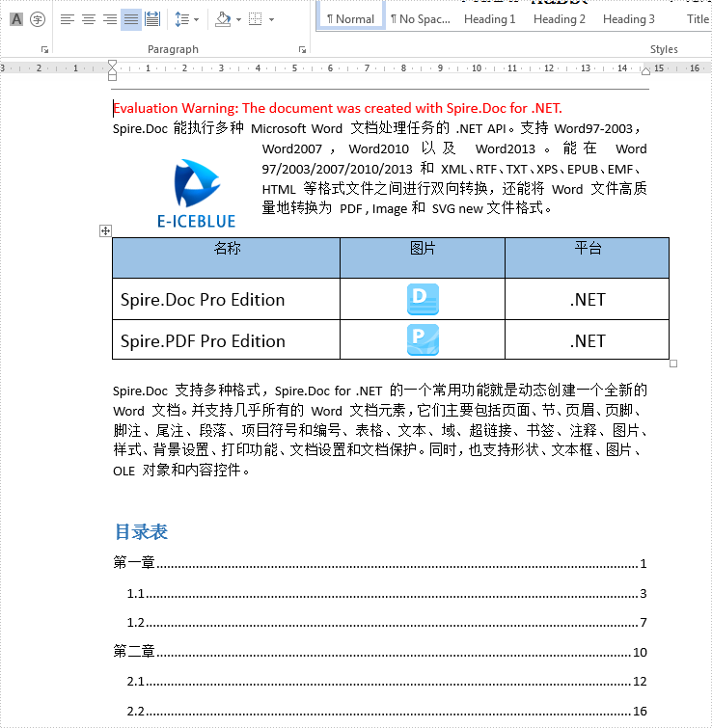Select the Spire.Doc D icon image

423,299
